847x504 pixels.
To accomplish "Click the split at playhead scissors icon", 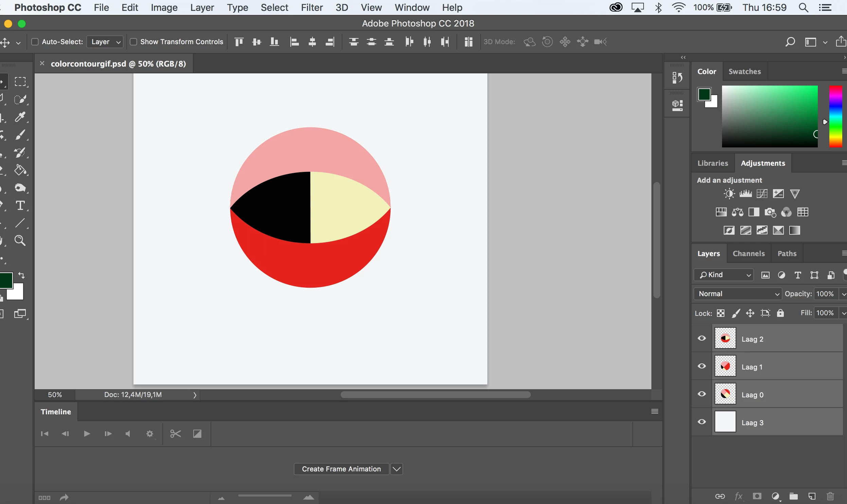I will (x=176, y=434).
